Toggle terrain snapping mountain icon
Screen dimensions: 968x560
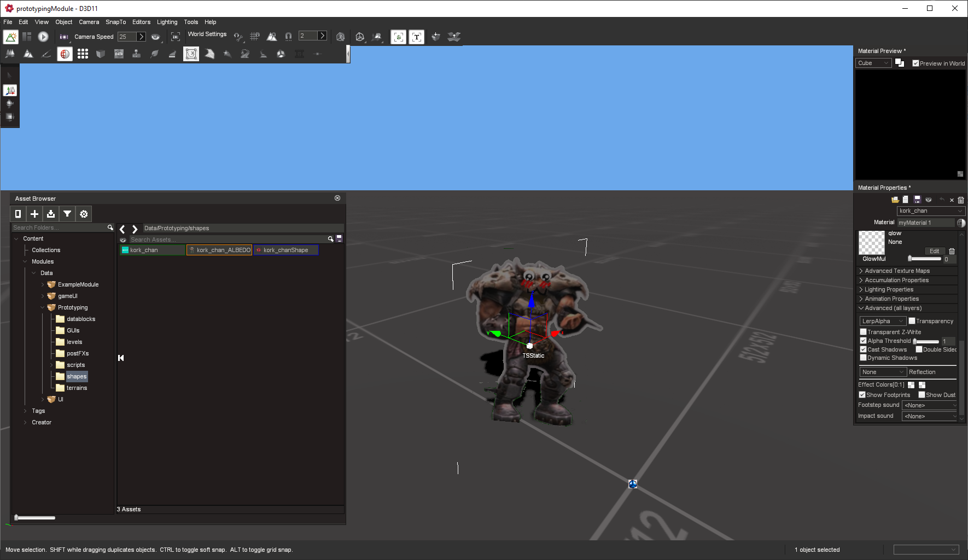click(x=272, y=37)
